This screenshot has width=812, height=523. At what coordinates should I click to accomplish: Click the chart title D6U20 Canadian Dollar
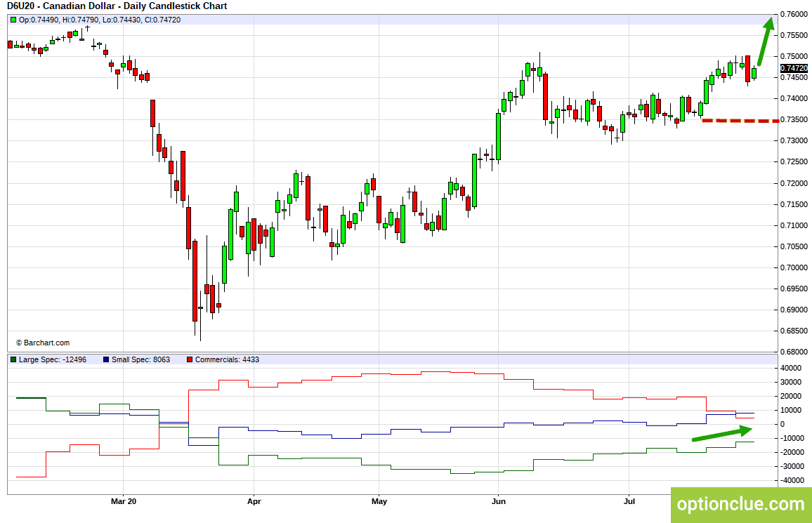pyautogui.click(x=117, y=6)
